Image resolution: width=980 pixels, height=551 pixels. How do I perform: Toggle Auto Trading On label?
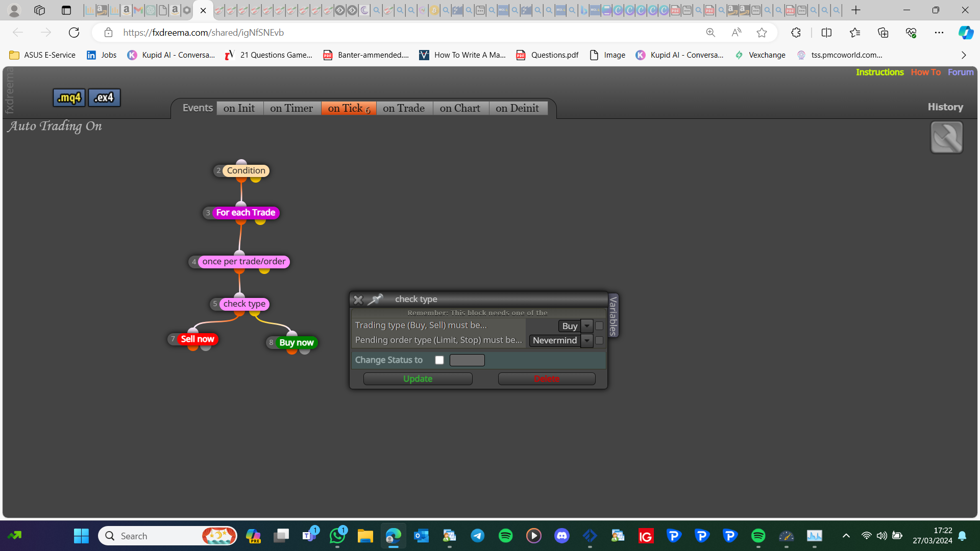point(54,126)
